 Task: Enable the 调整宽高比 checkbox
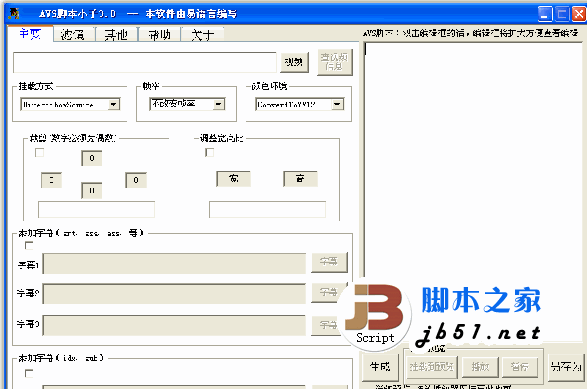point(210,153)
